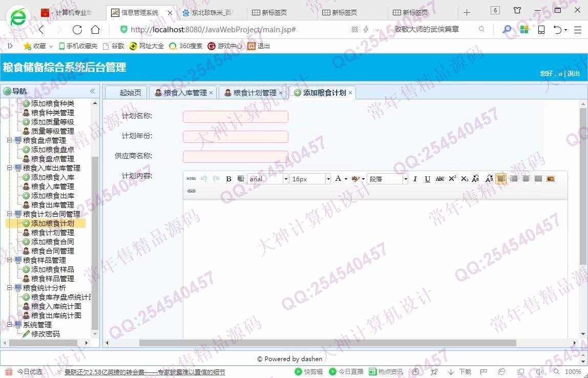Collapse 粮食样品管理 tree node
The height and width of the screenshot is (378, 588).
[9, 260]
